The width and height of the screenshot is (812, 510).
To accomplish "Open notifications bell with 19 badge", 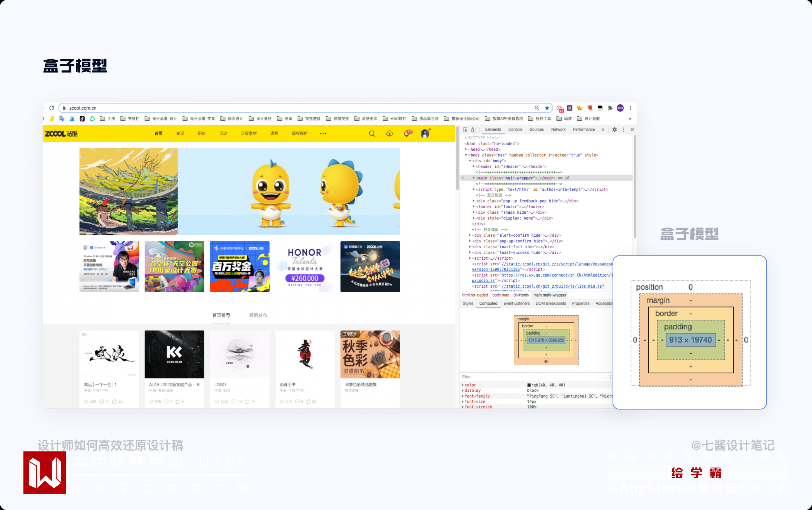I will coord(407,134).
